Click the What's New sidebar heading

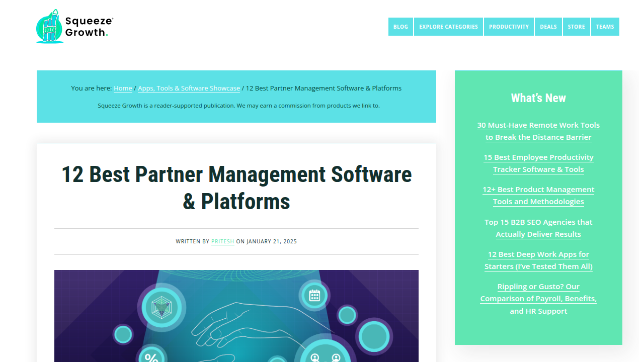pyautogui.click(x=538, y=98)
